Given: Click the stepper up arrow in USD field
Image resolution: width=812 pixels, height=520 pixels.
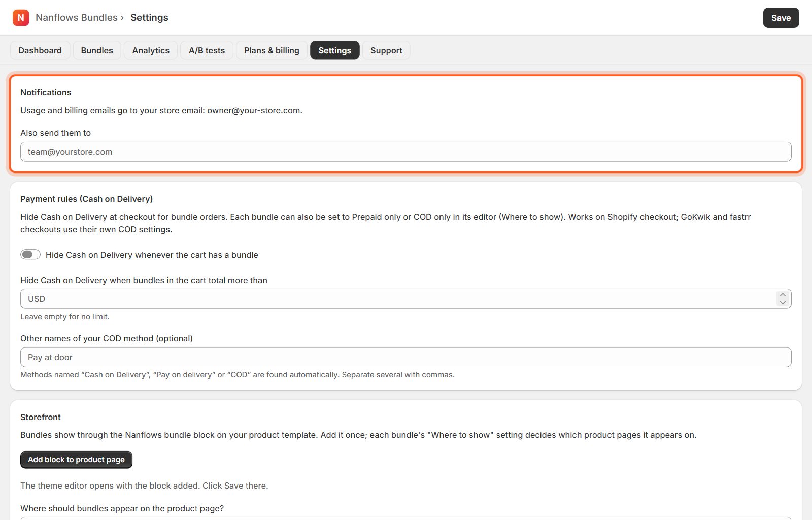Looking at the screenshot, I should click(x=783, y=295).
